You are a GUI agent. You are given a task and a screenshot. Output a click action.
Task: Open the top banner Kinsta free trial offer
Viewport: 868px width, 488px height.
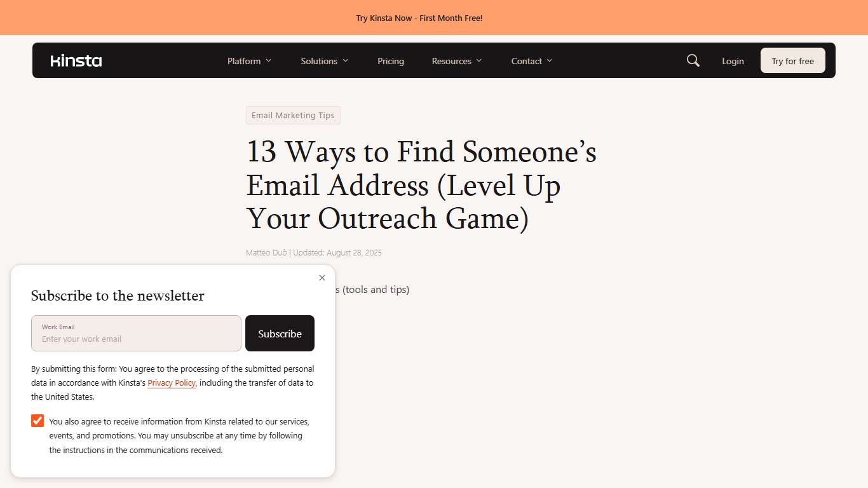pyautogui.click(x=419, y=18)
